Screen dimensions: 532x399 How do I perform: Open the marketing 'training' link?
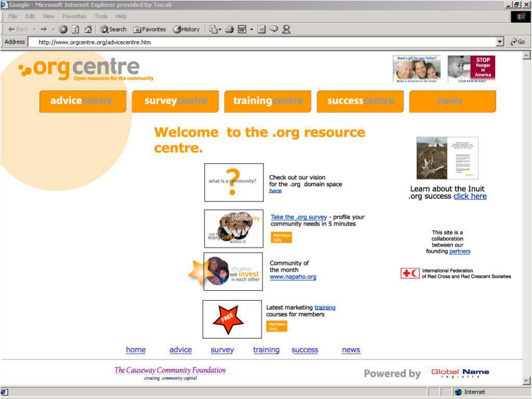(325, 308)
